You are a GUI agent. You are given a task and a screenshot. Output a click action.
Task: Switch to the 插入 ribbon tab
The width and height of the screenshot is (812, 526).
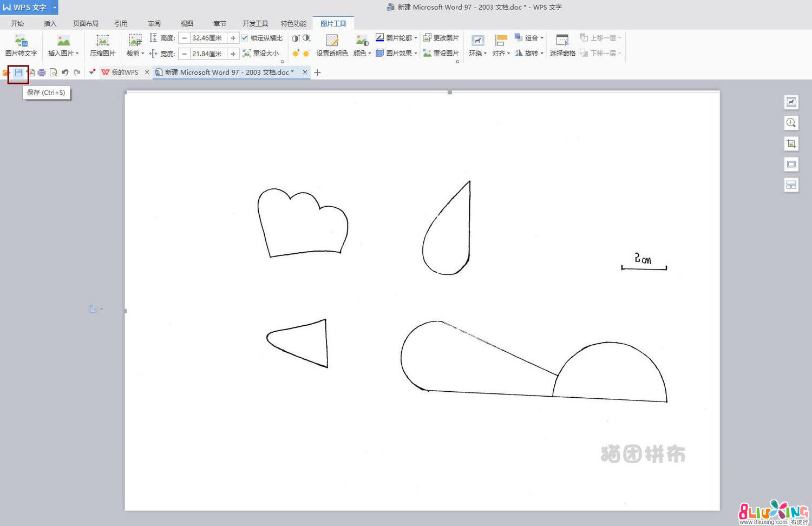(x=50, y=23)
